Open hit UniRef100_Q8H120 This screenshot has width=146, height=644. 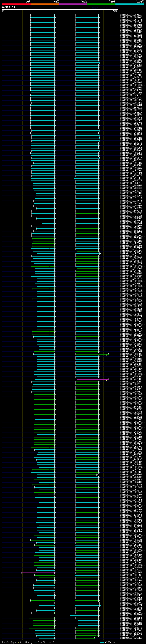pos(131,15)
